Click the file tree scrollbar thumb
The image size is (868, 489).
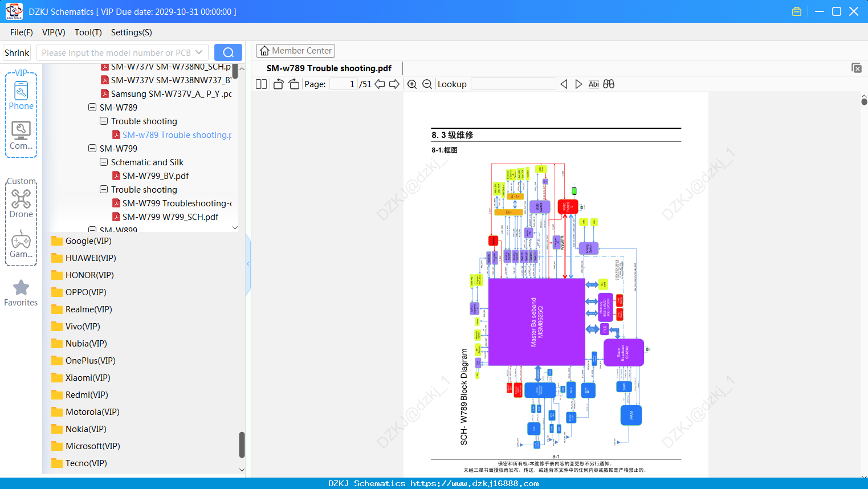(x=235, y=71)
